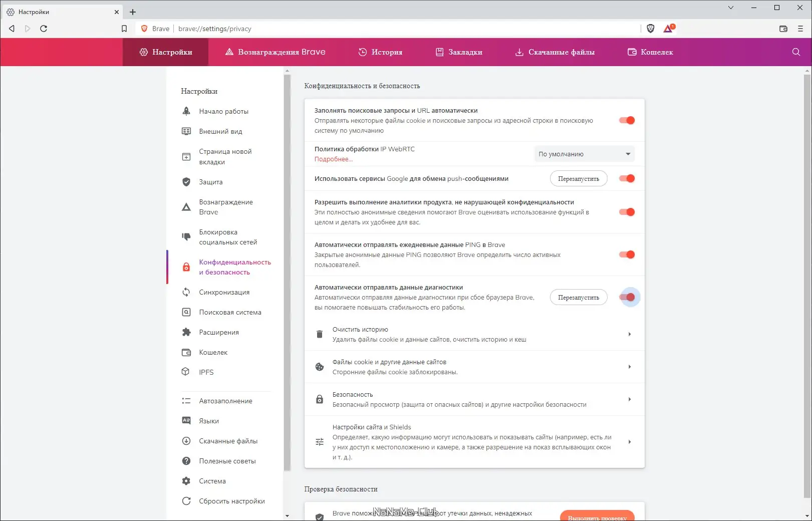Viewport: 812px width, 521px height.
Task: Toggle automatic search query and URL completion
Action: tap(627, 120)
